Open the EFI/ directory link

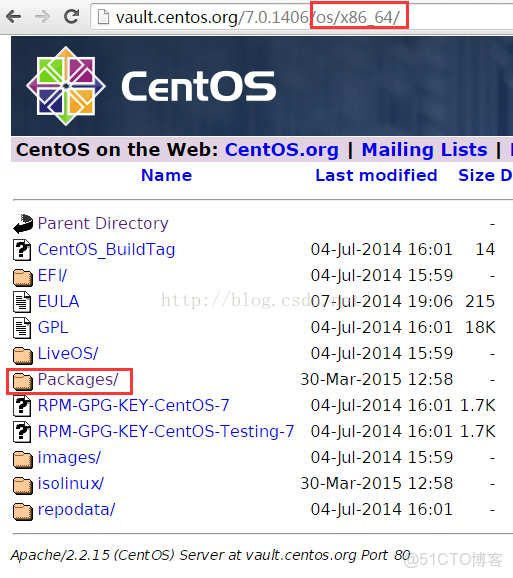pos(53,275)
